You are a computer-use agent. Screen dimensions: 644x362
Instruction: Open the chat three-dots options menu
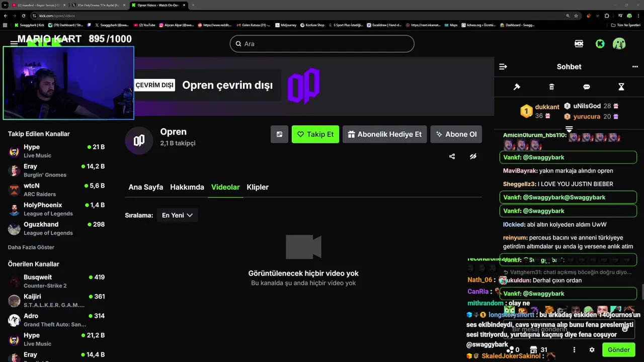point(635,66)
